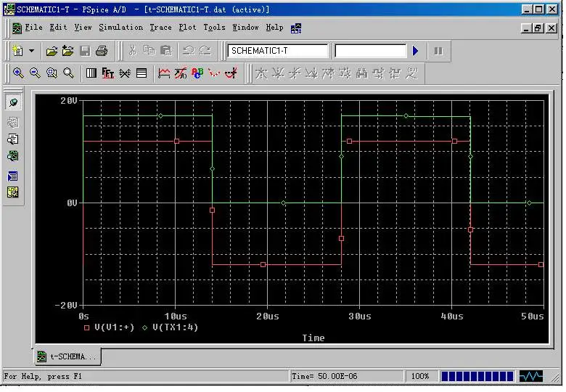This screenshot has height=392, width=566.
Task: Open the Plot menu
Action: coord(187,28)
